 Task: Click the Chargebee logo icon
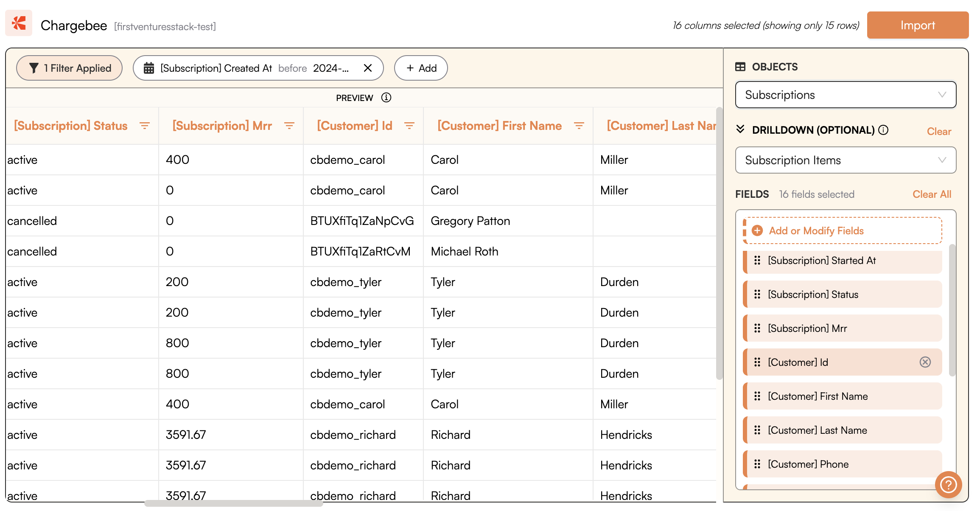19,23
